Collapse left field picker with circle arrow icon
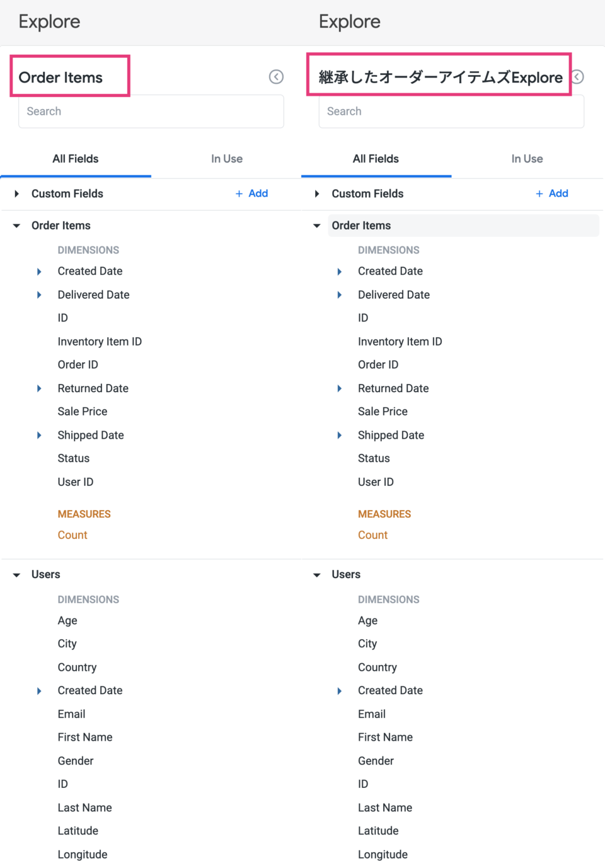605x868 pixels. (x=276, y=77)
